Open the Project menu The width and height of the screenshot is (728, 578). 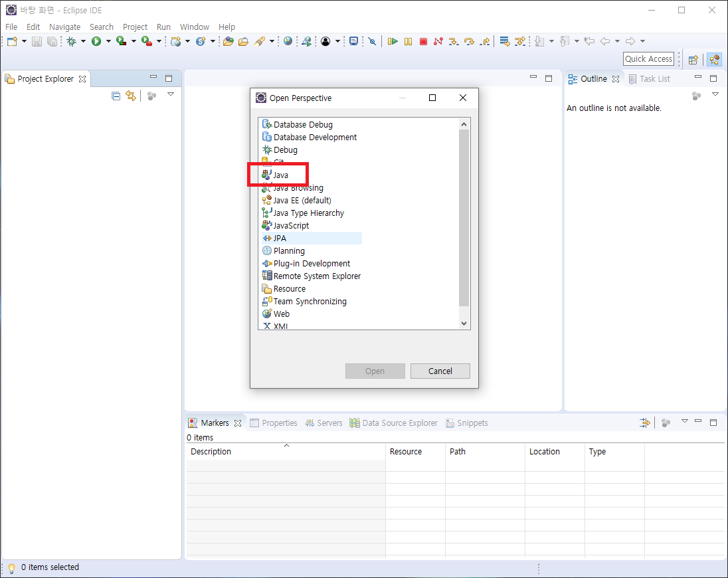135,27
